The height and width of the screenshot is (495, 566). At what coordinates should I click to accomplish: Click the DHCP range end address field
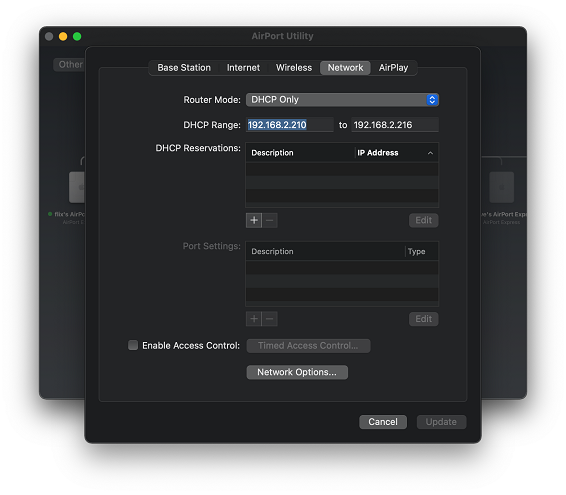pos(395,125)
